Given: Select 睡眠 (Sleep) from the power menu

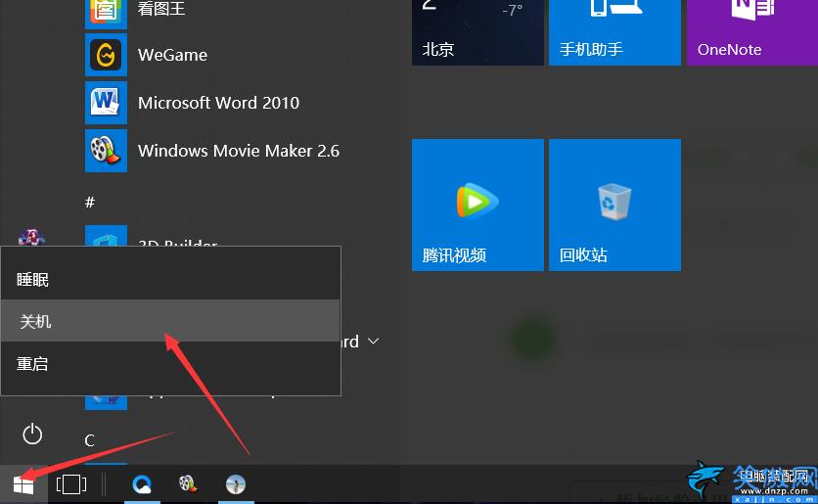Looking at the screenshot, I should [170, 279].
